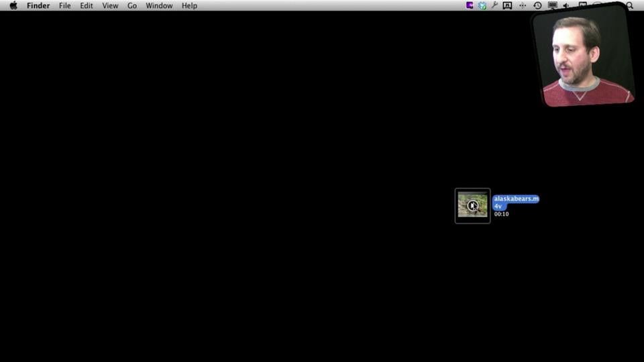Select the alaskabears.m4v file name label
This screenshot has height=362, width=644.
pos(516,202)
